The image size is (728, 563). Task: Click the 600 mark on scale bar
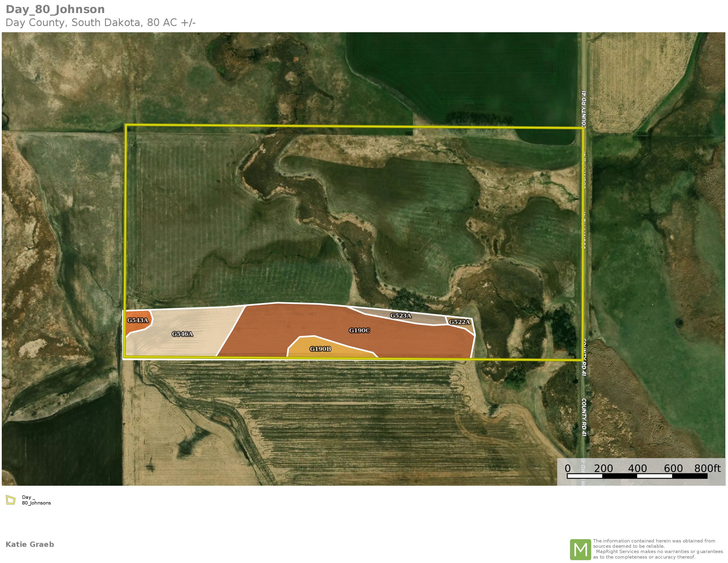(x=673, y=468)
